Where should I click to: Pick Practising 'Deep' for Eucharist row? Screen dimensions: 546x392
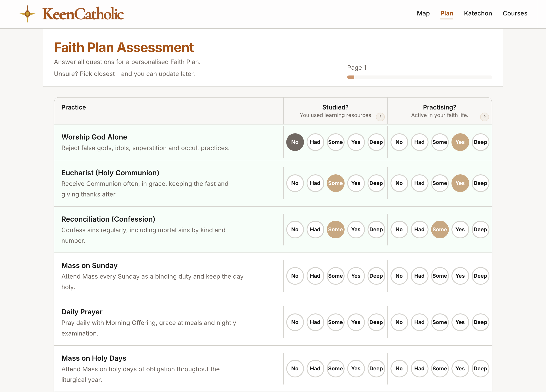click(x=480, y=183)
